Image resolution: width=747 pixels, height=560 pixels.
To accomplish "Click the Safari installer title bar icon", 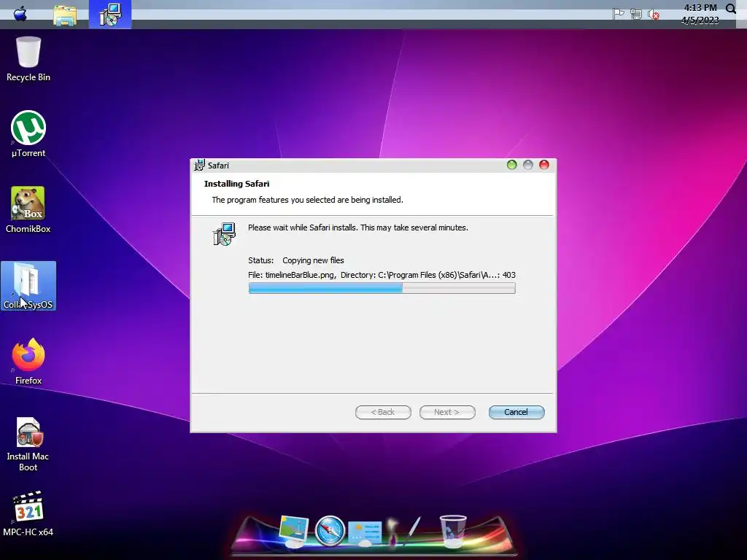I will (200, 166).
